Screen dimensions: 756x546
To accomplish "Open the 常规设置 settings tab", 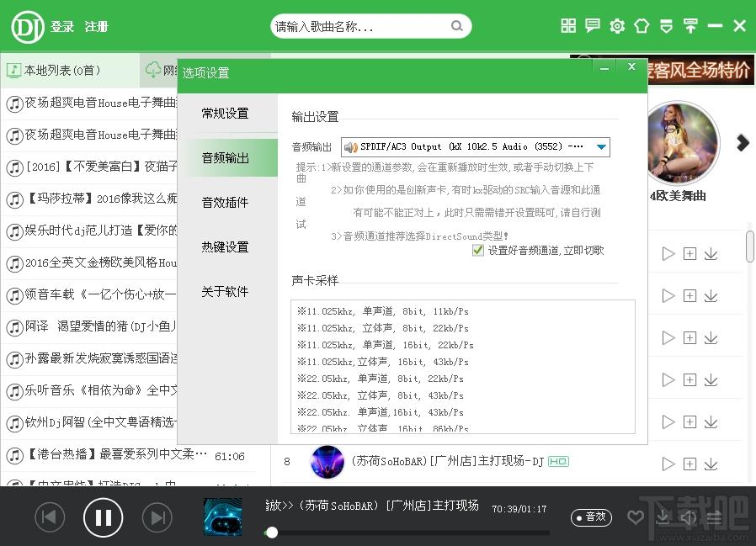I will click(x=225, y=113).
